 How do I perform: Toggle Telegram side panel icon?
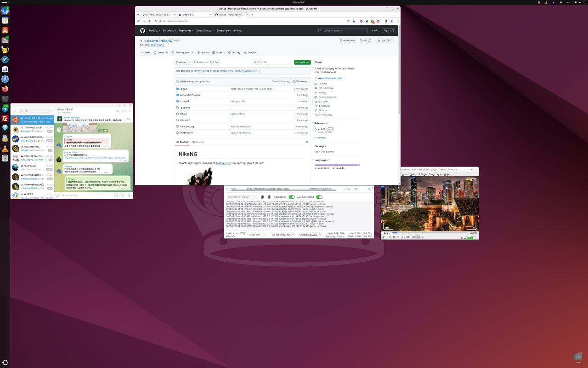124,111
